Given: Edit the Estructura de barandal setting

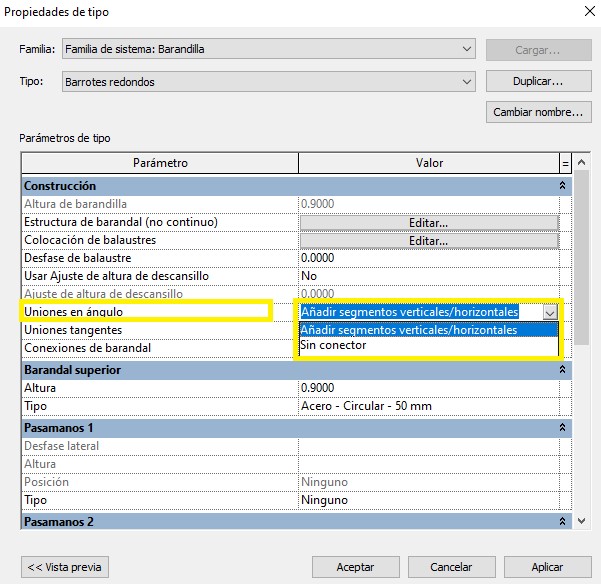Looking at the screenshot, I should coord(428,222).
